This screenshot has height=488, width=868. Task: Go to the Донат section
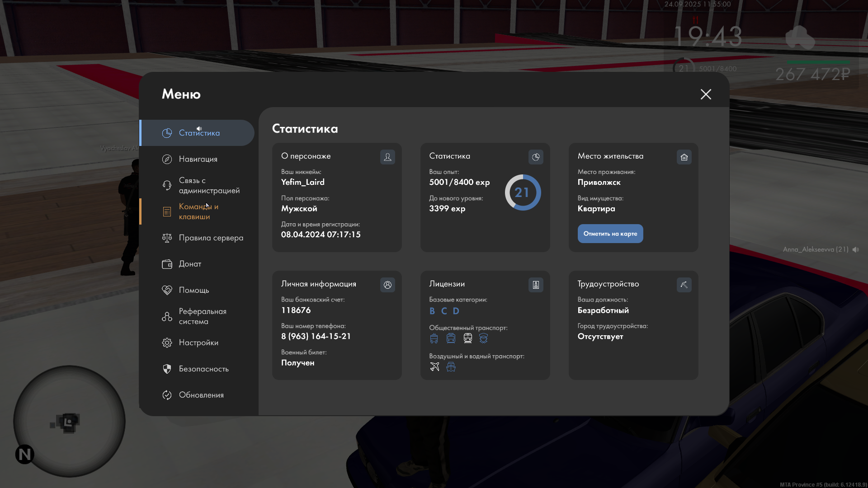[x=190, y=264]
